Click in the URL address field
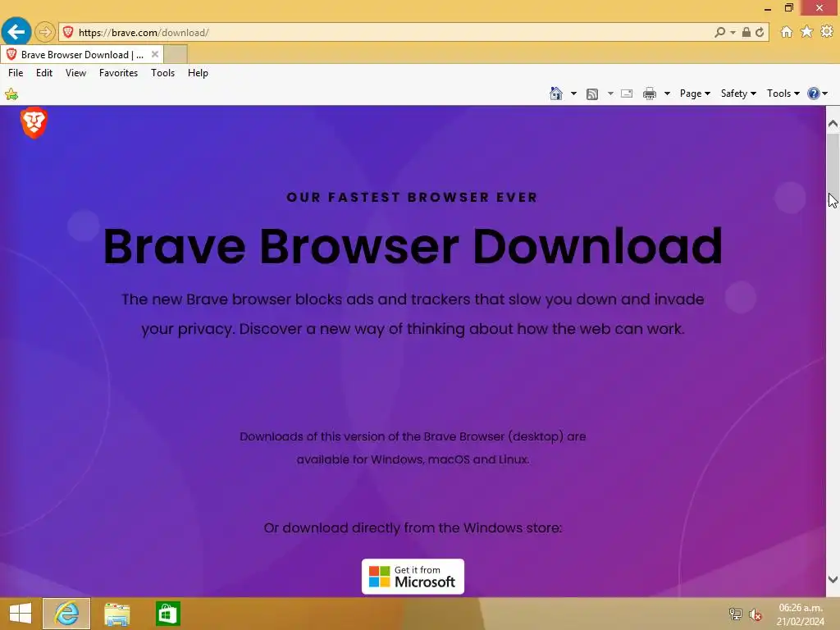The width and height of the screenshot is (840, 630). pyautogui.click(x=394, y=33)
